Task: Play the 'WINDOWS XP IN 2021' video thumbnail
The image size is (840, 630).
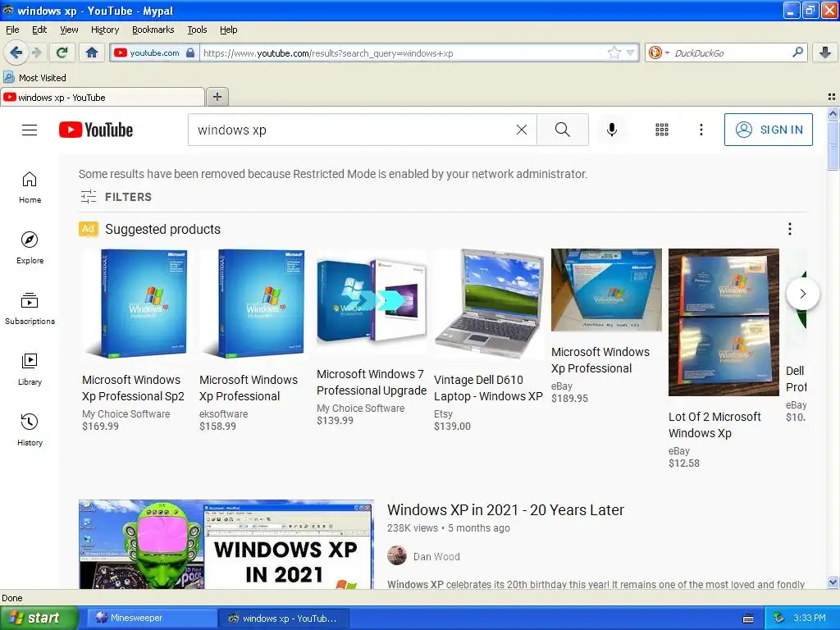Action: (226, 545)
